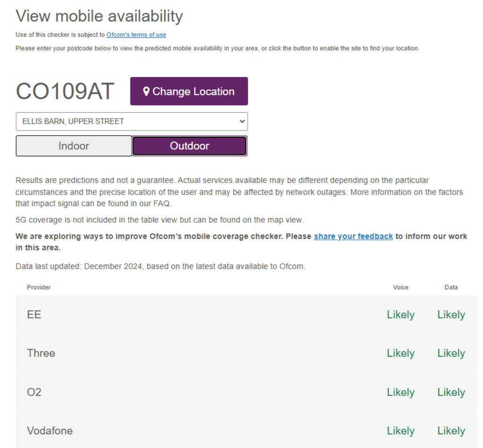Click the map pin icon in Change Location
This screenshot has width=483, height=448.
coord(146,91)
